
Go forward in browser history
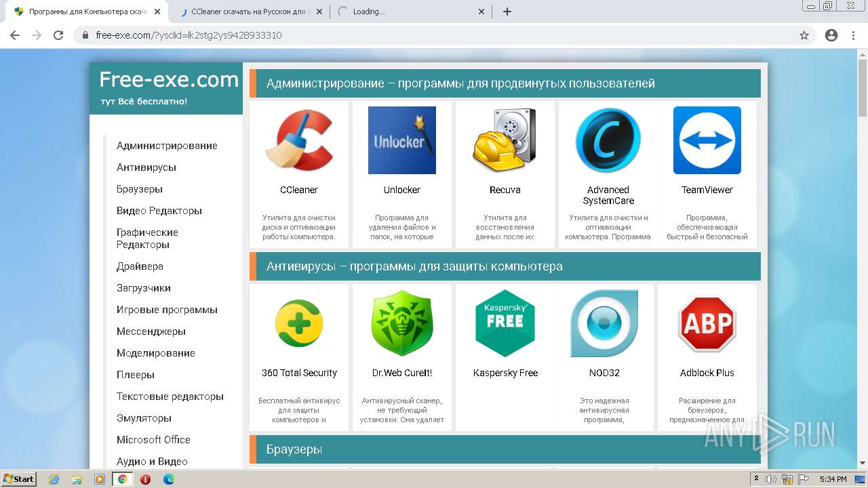tap(37, 35)
